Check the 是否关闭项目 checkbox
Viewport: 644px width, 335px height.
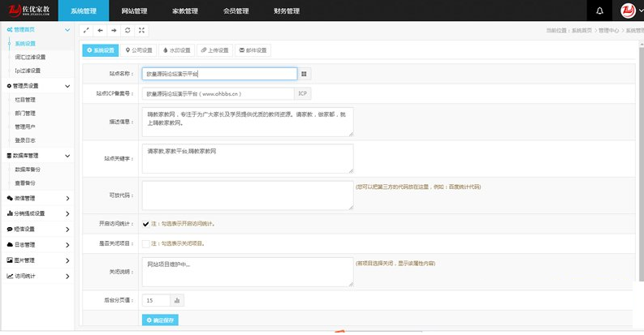pos(146,243)
